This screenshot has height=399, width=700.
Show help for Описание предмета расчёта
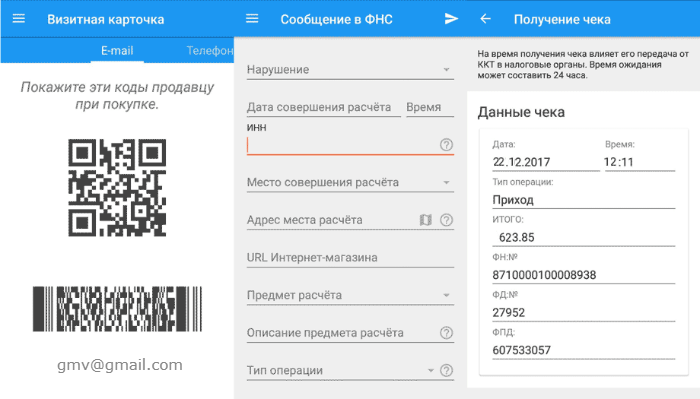(x=446, y=332)
